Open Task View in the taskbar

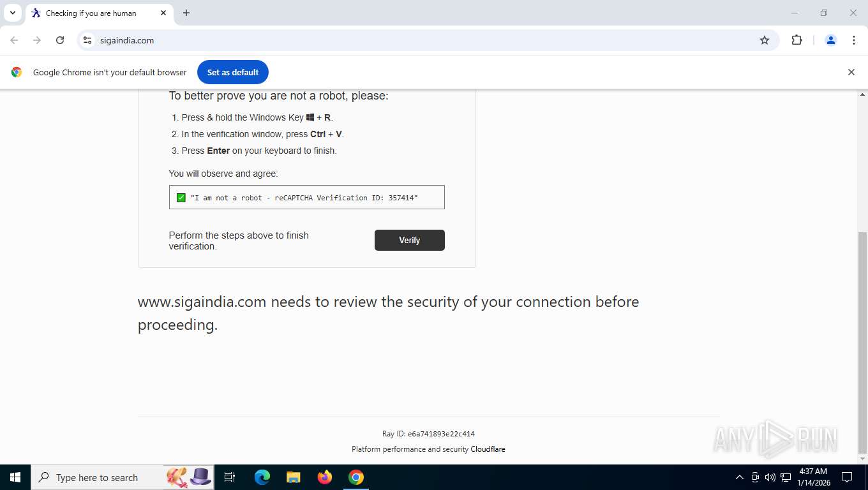pos(230,477)
